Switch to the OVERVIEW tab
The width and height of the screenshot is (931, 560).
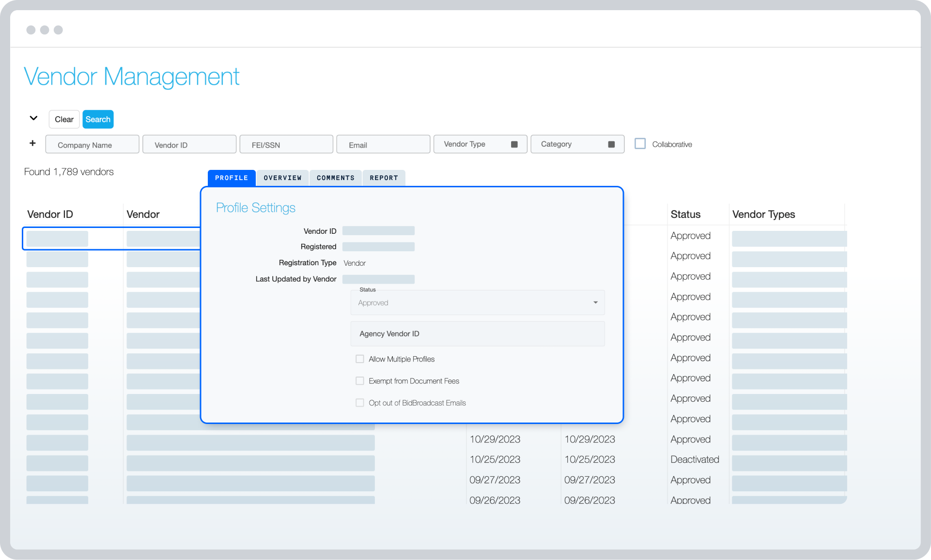coord(282,178)
